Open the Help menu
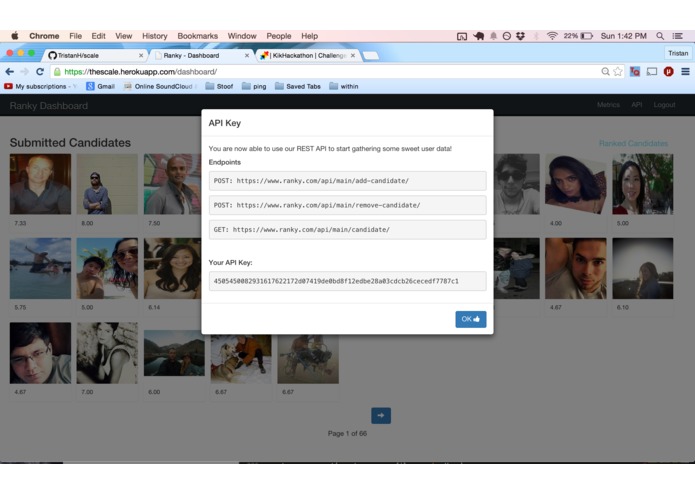 coord(309,36)
